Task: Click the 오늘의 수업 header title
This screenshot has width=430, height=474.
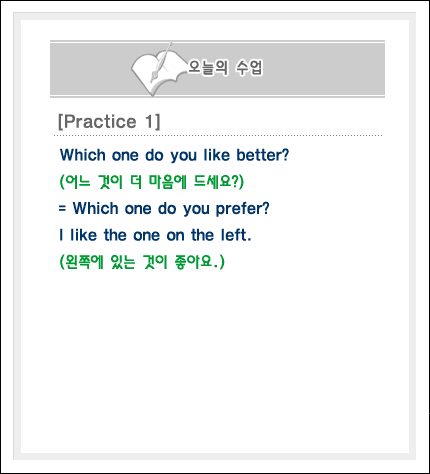Action: (x=225, y=68)
